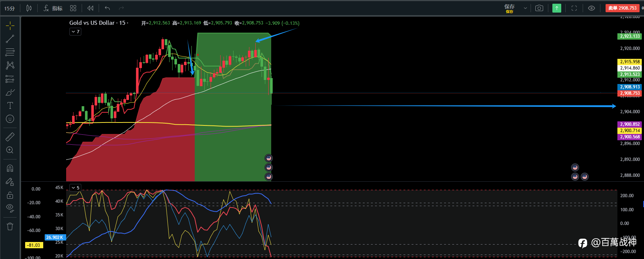Open the indicator templates grid icon
This screenshot has width=644, height=259.
coord(73,8)
